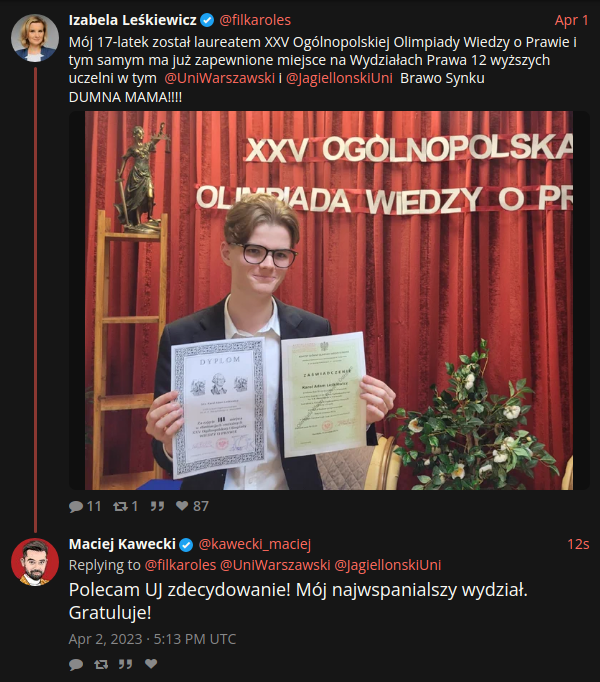Image resolution: width=600 pixels, height=682 pixels.
Task: Open the Olympiad diploma photo
Action: click(x=329, y=300)
